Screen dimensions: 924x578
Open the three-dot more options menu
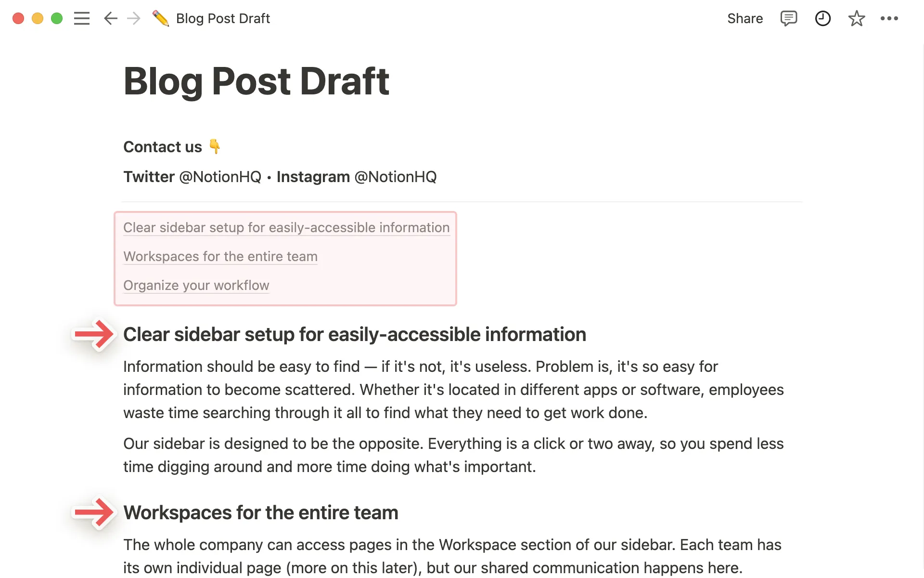(889, 18)
